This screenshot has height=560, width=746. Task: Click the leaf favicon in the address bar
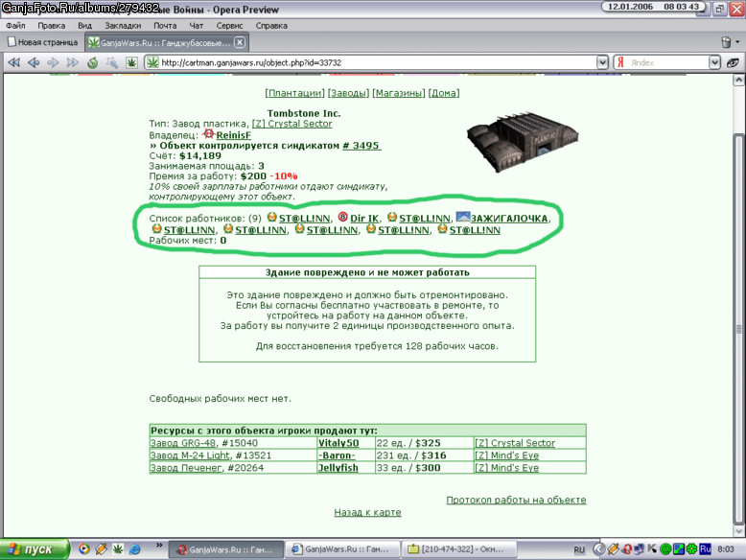[x=152, y=62]
